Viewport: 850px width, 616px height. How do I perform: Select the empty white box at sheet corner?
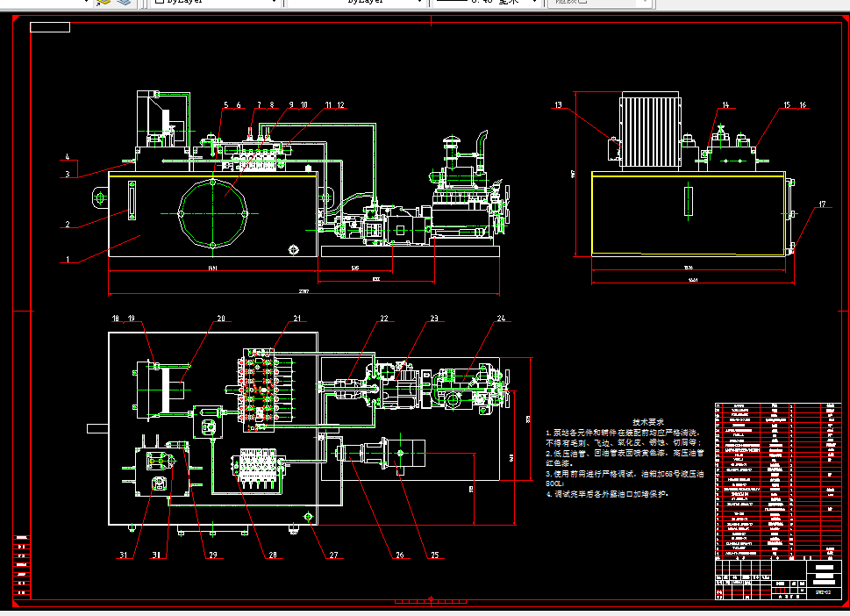[50, 27]
